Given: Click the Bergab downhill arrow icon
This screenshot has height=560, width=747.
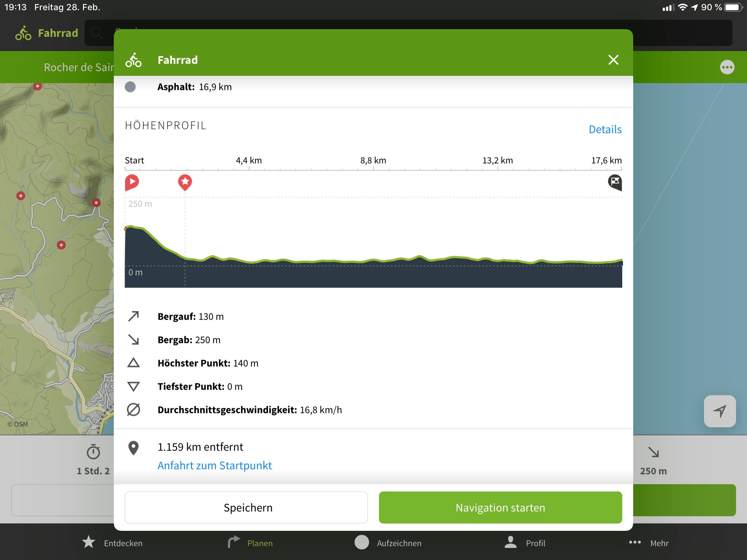Looking at the screenshot, I should [133, 339].
